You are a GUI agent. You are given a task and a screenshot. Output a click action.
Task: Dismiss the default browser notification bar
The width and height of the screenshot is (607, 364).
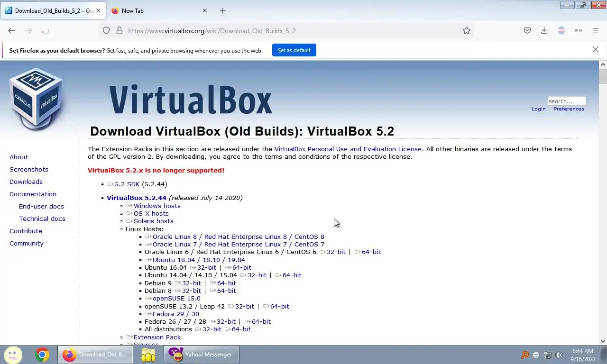tap(596, 49)
